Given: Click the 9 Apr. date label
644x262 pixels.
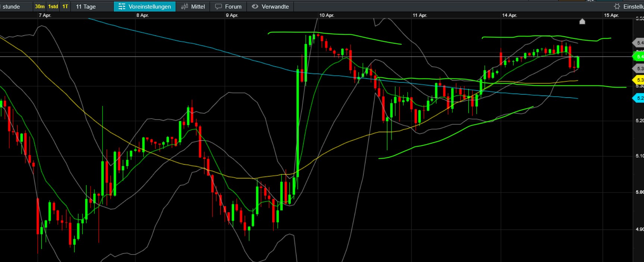Looking at the screenshot, I should click(232, 15).
